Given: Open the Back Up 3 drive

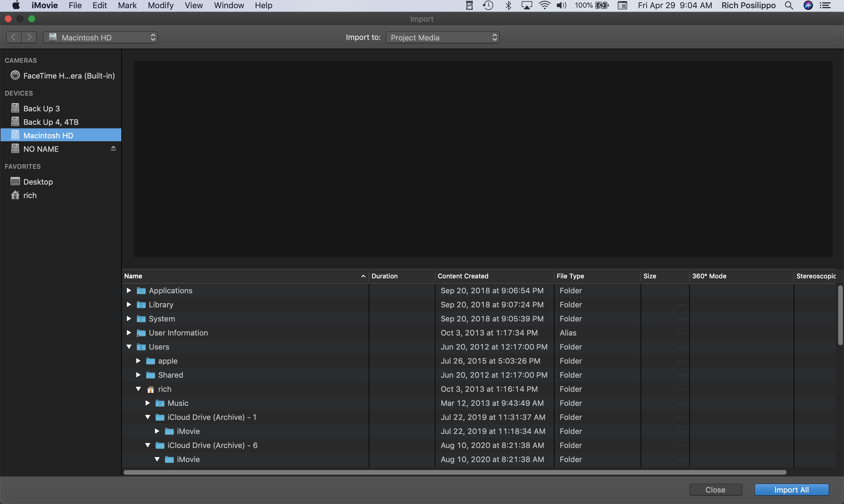Looking at the screenshot, I should click(41, 108).
